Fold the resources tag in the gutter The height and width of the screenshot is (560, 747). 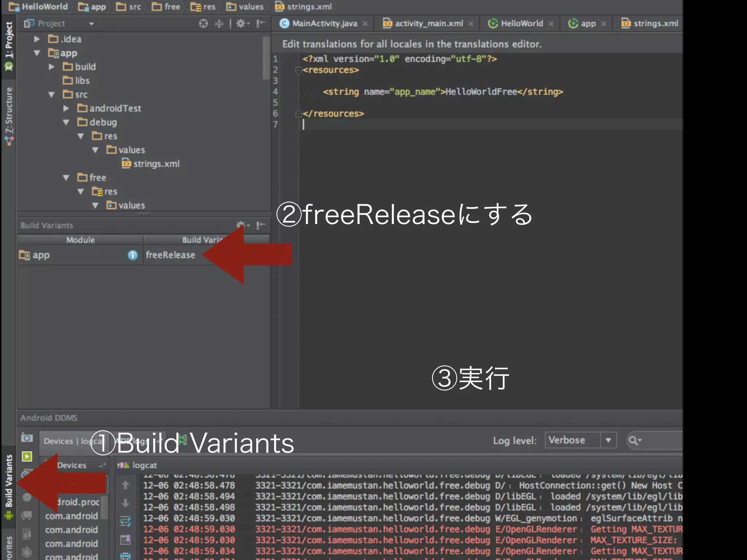coord(298,70)
